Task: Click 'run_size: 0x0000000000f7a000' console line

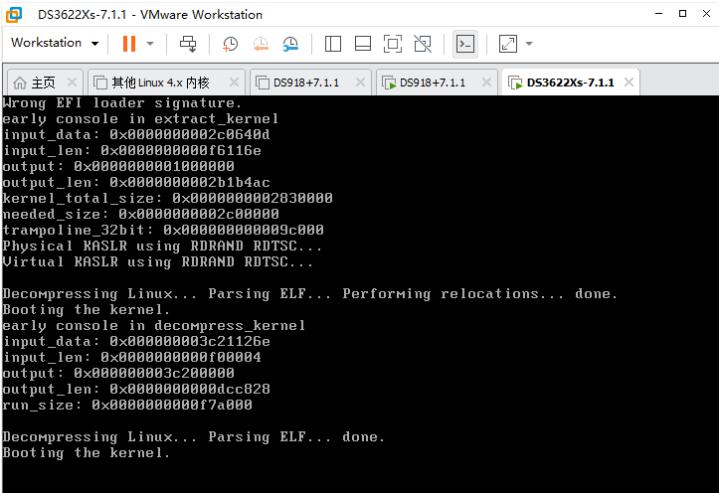Action: tap(127, 405)
